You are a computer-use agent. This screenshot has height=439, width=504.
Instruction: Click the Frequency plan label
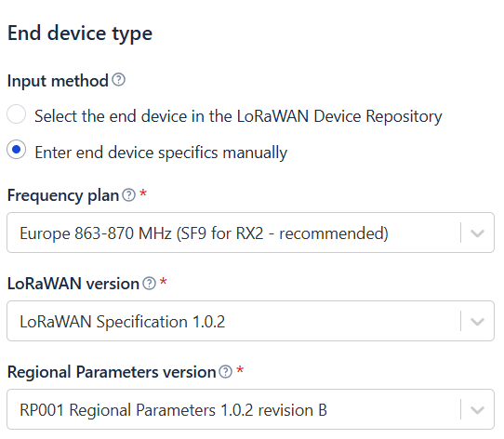[63, 195]
